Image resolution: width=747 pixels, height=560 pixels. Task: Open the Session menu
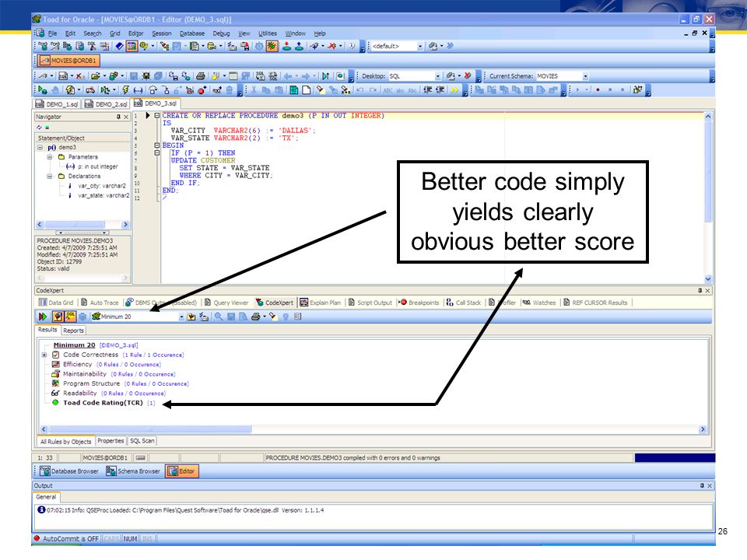(x=162, y=33)
